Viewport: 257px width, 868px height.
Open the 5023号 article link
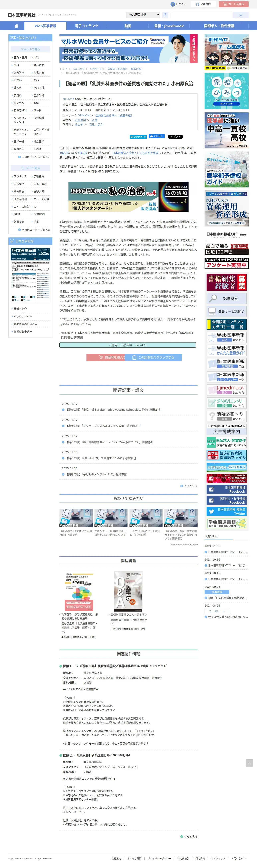coord(64,153)
